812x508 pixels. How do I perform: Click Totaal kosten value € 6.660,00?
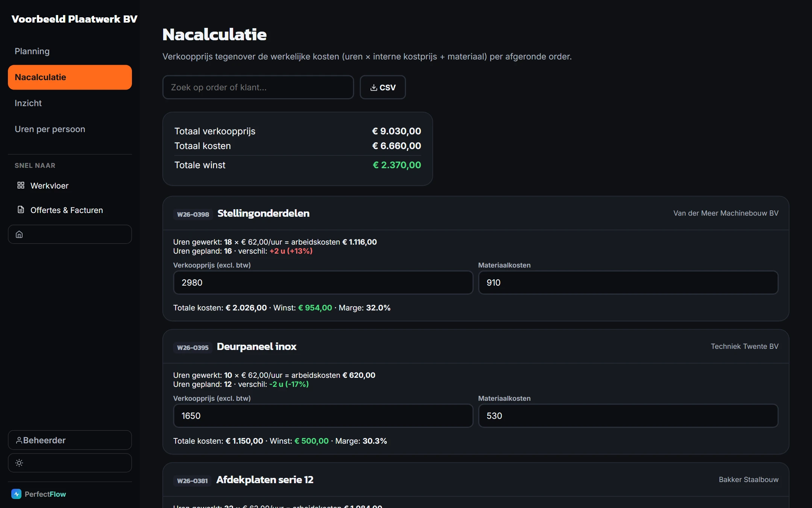click(x=397, y=146)
